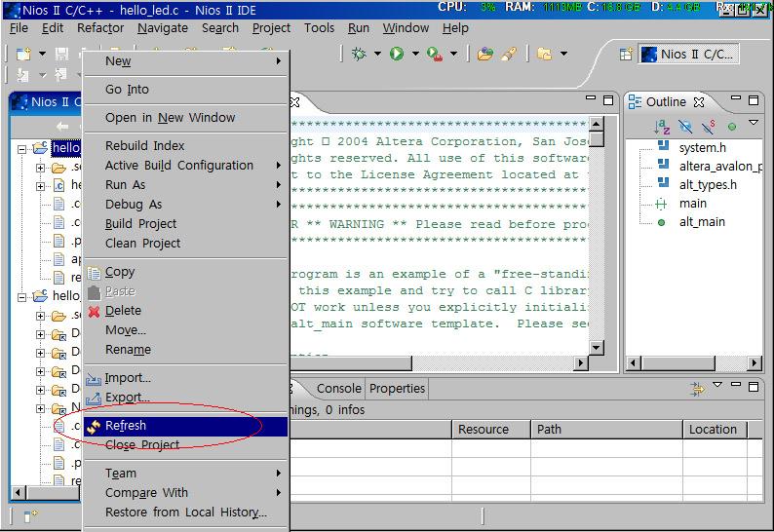774x532 pixels.
Task: Choose Import... in context menu
Action: [185, 378]
